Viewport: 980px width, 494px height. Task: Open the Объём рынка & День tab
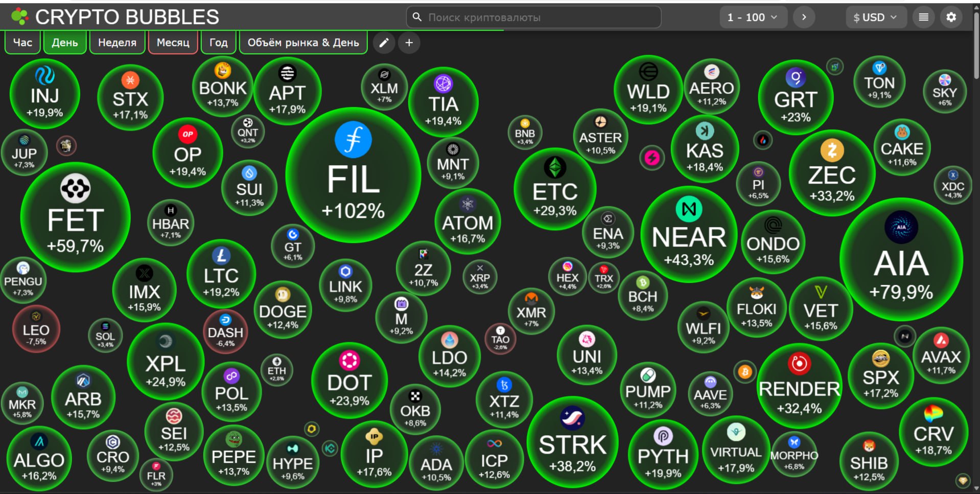[304, 42]
